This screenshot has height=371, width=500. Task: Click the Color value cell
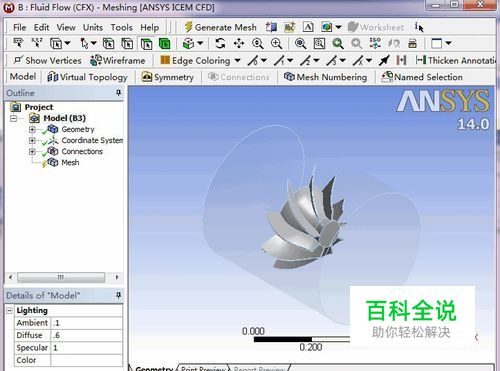[87, 360]
